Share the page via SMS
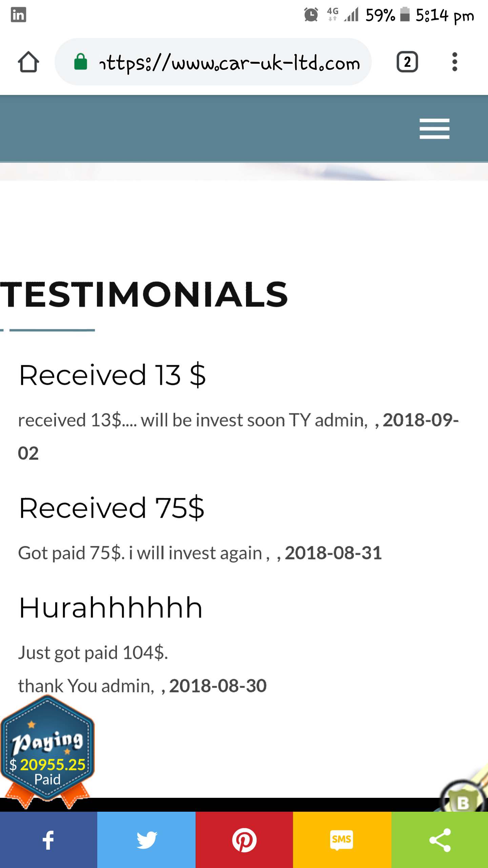Image resolution: width=488 pixels, height=868 pixels. (342, 840)
